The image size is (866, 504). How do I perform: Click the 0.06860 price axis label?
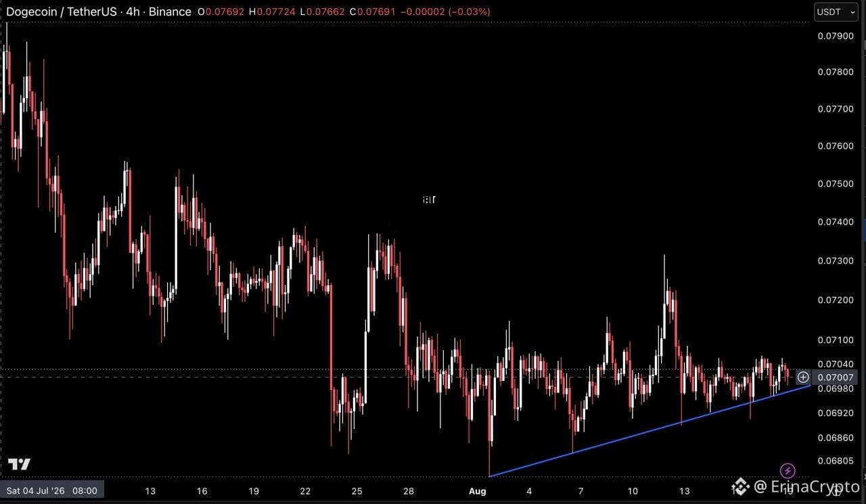[836, 438]
